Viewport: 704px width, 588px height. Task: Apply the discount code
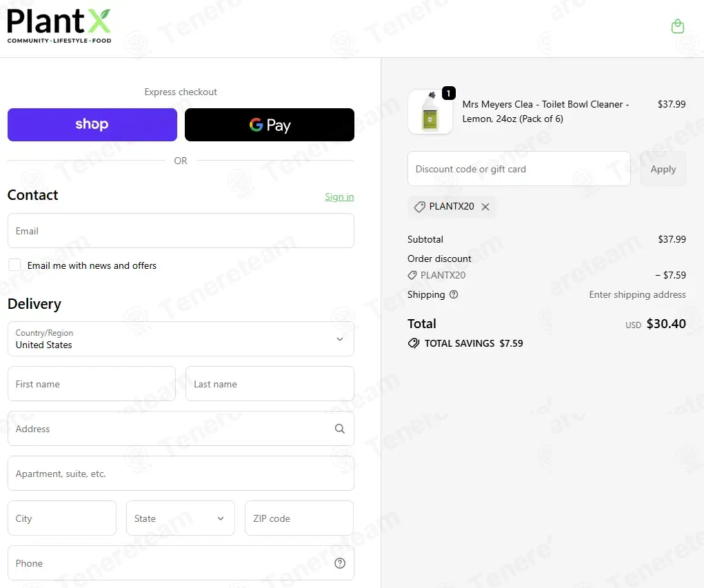click(x=663, y=169)
